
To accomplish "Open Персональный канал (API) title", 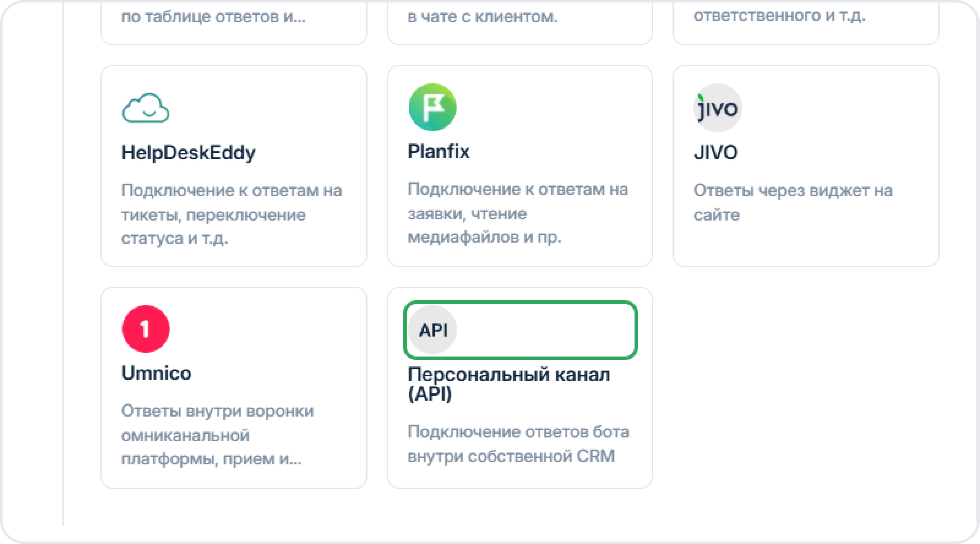I will pos(508,384).
